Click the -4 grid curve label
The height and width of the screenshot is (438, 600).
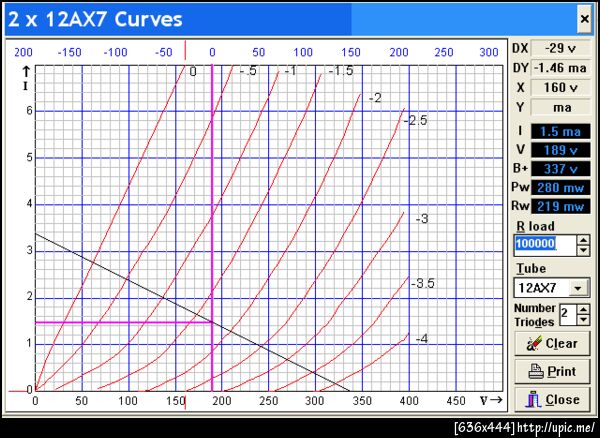point(422,339)
